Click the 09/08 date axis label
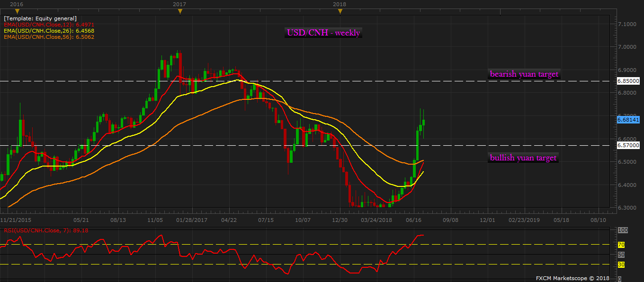 pos(450,220)
